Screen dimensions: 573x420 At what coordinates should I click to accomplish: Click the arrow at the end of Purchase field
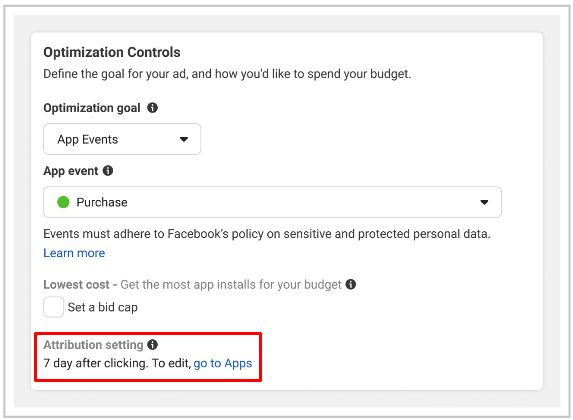coord(484,202)
